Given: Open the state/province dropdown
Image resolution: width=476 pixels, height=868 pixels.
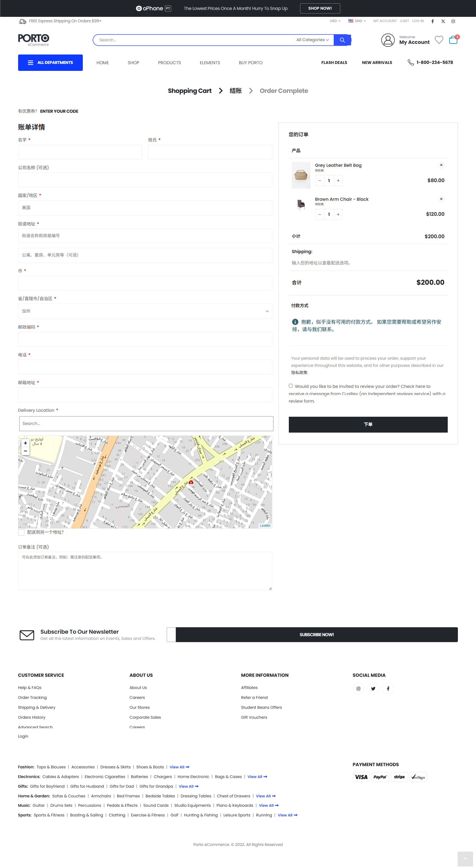Looking at the screenshot, I should 145,311.
